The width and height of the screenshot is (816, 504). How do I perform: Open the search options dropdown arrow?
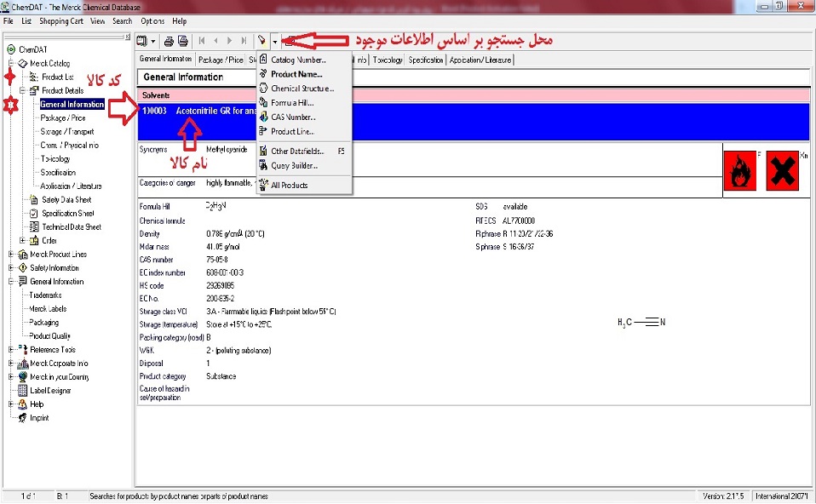[x=275, y=41]
